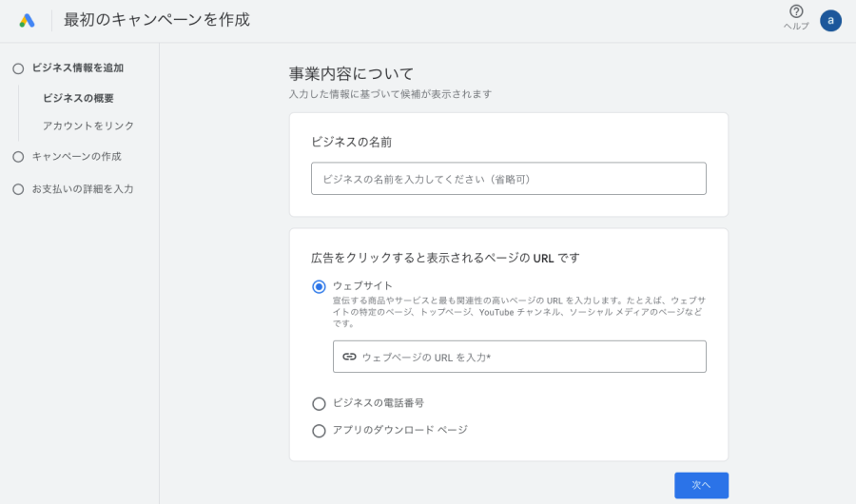
Task: Click the 次へ button
Action: pyautogui.click(x=701, y=485)
